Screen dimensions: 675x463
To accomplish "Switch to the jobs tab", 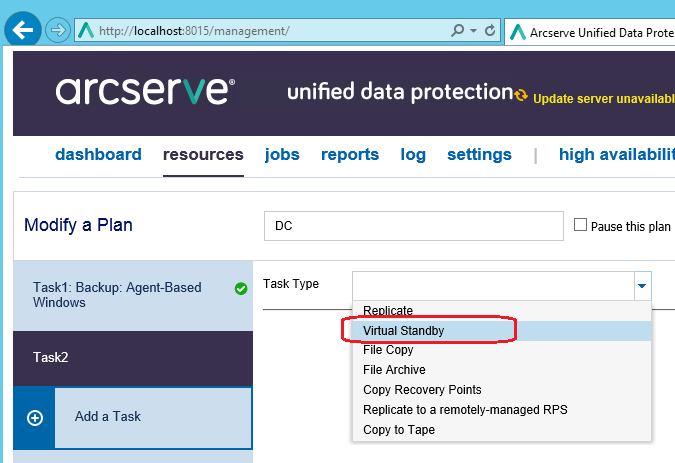I will pos(282,155).
